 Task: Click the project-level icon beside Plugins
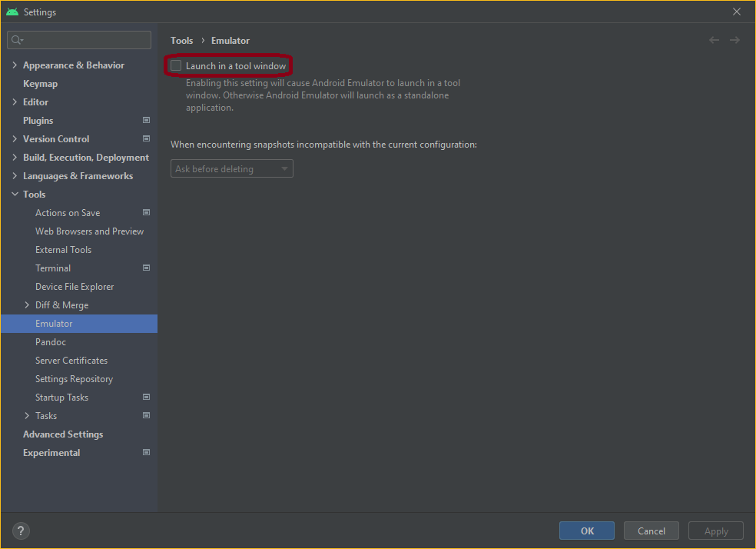pos(146,120)
